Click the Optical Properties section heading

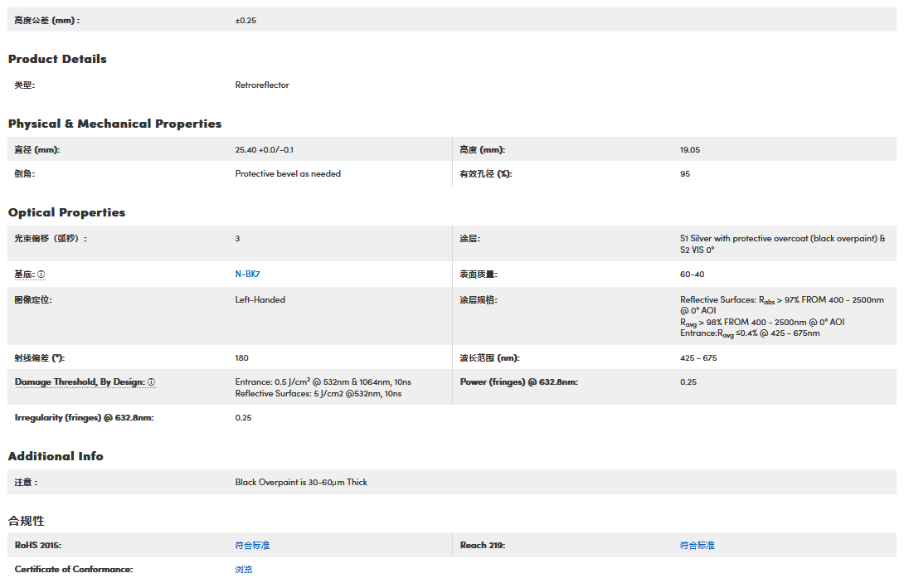coord(66,212)
